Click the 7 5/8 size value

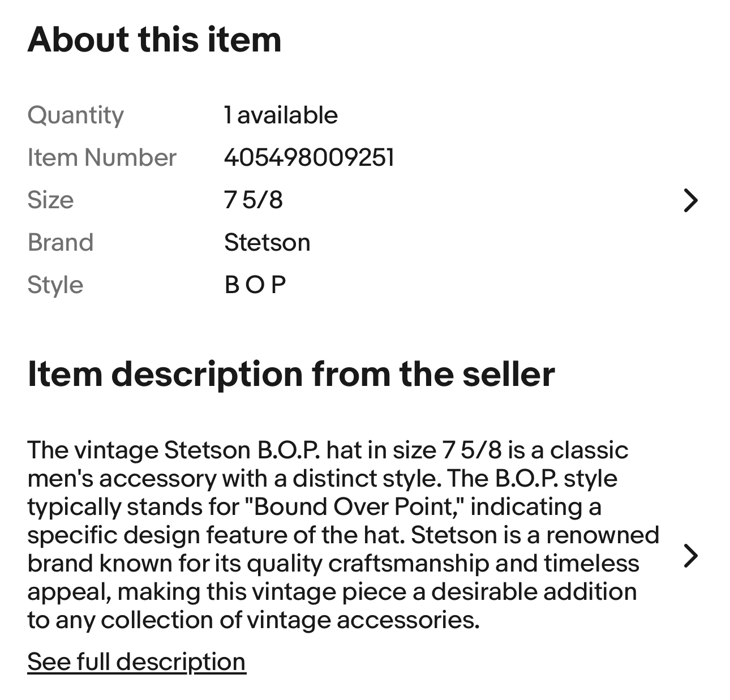[254, 200]
